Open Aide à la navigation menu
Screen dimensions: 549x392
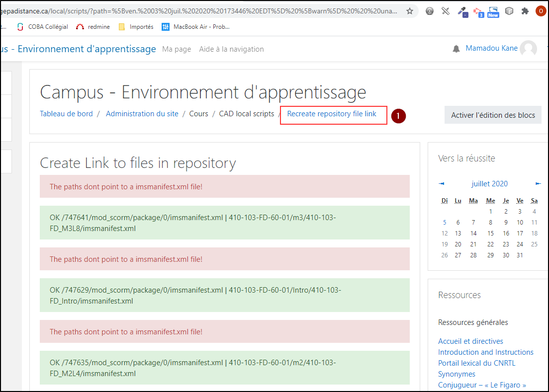231,49
